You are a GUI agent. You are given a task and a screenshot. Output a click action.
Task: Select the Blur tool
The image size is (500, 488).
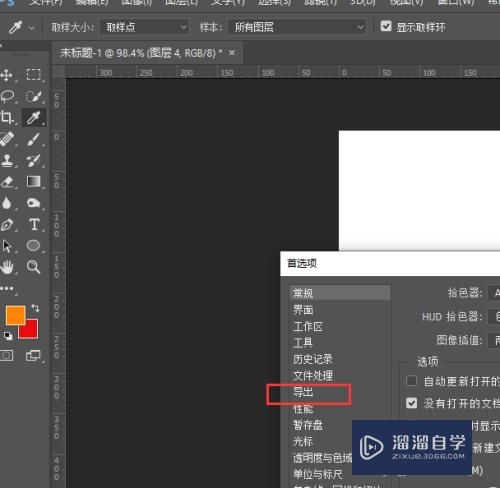(x=7, y=203)
